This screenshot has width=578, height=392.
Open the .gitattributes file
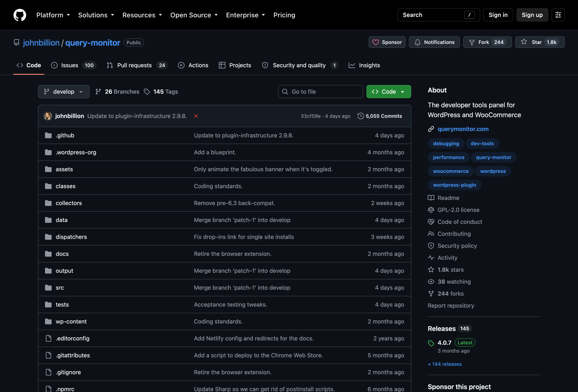pyautogui.click(x=73, y=355)
